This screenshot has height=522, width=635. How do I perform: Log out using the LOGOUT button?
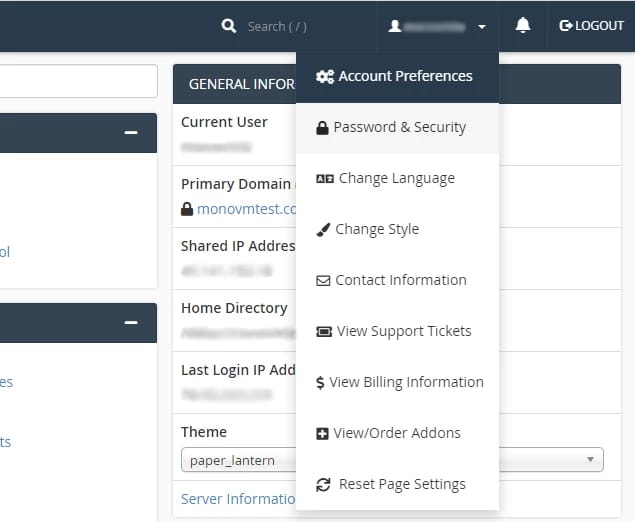click(x=591, y=26)
